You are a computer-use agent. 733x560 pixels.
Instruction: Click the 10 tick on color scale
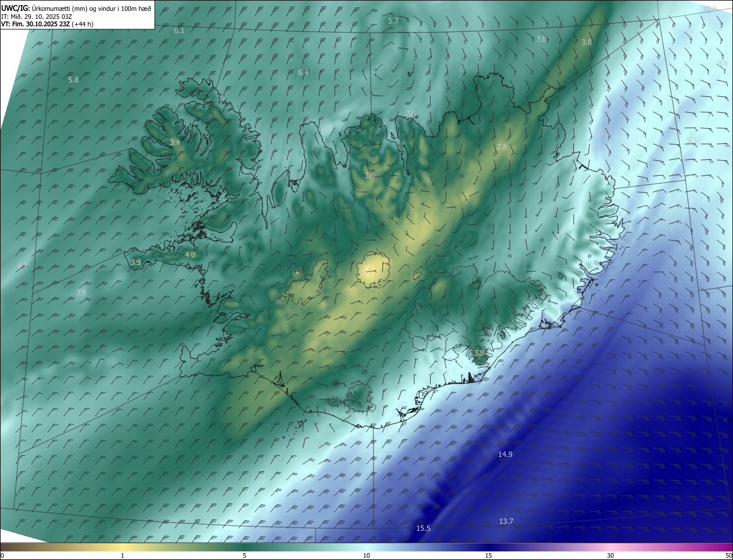click(366, 555)
